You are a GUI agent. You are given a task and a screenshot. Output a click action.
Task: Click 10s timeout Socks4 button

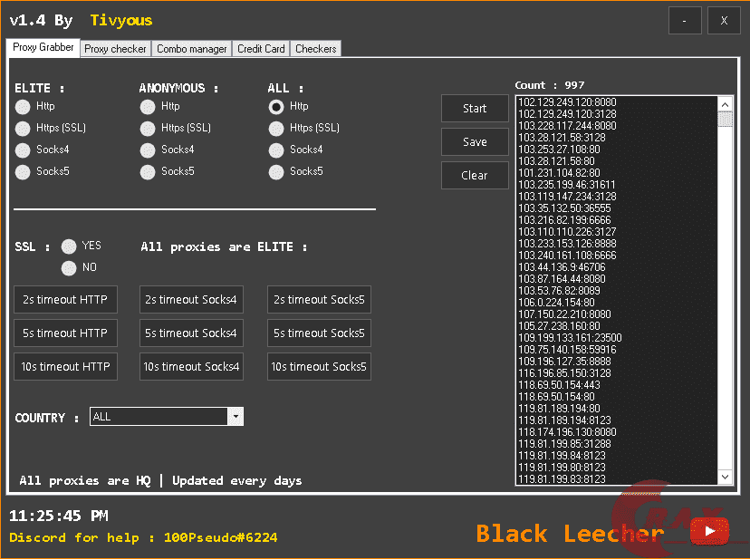(x=191, y=367)
